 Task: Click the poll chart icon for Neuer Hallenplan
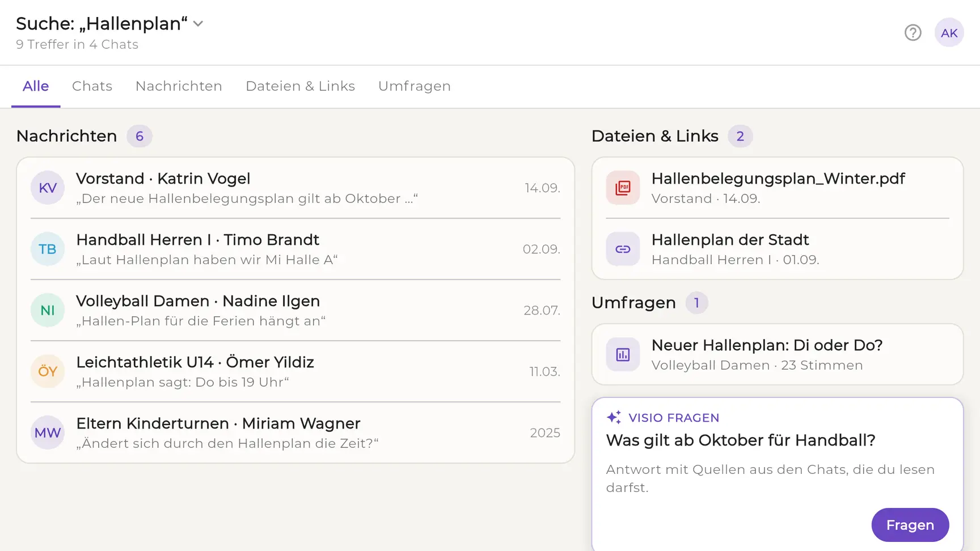tap(623, 354)
